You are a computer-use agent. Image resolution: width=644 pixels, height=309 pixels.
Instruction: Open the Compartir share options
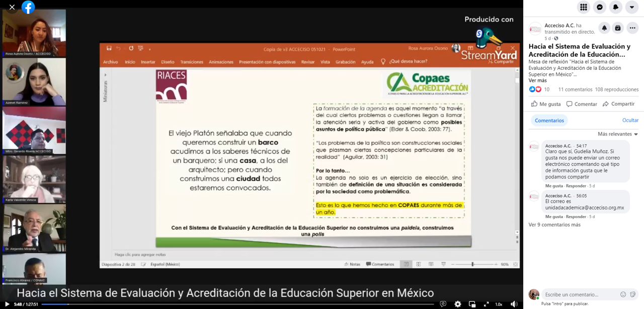[x=618, y=104]
